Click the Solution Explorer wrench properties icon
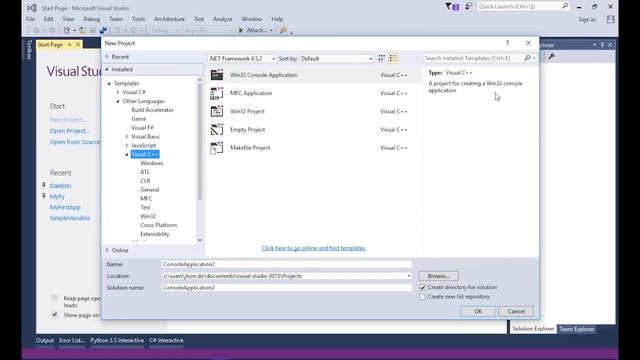The width and height of the screenshot is (640, 360). (x=551, y=56)
